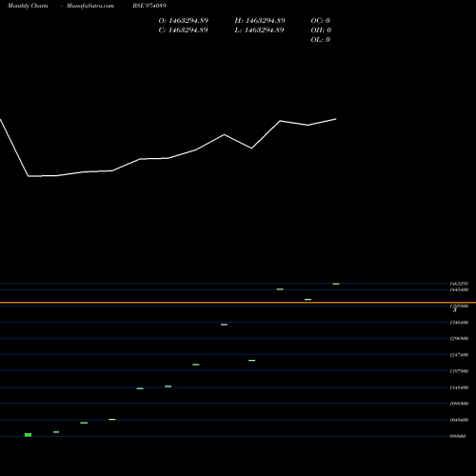
Task: Click the 1197900 price axis label
Action: pyautogui.click(x=459, y=371)
